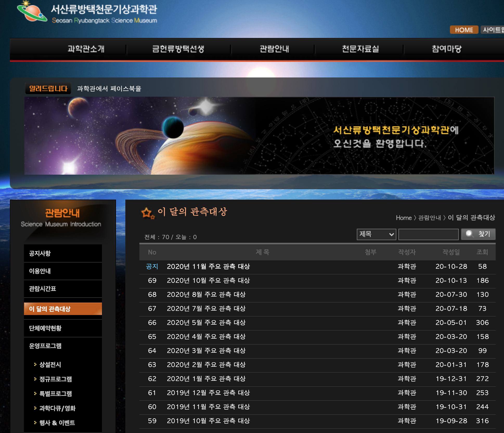The image size is (504, 433).
Task: Open the 제목 search filter dropdown
Action: pos(376,234)
